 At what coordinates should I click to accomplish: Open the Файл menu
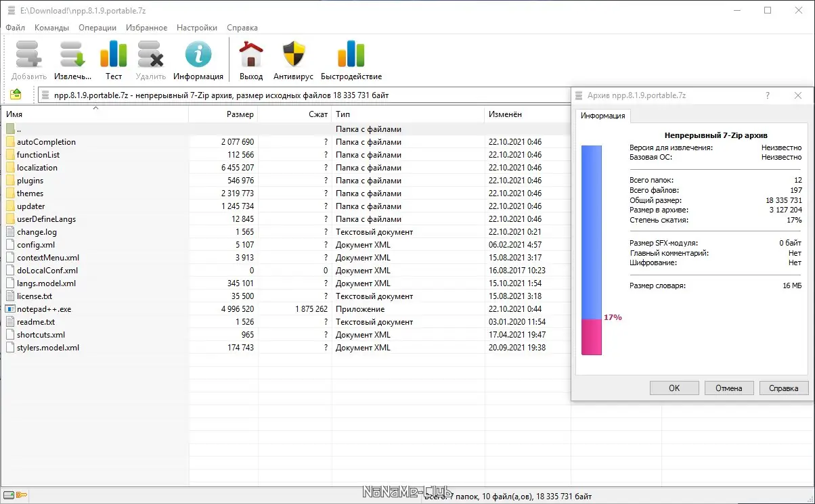tap(15, 28)
